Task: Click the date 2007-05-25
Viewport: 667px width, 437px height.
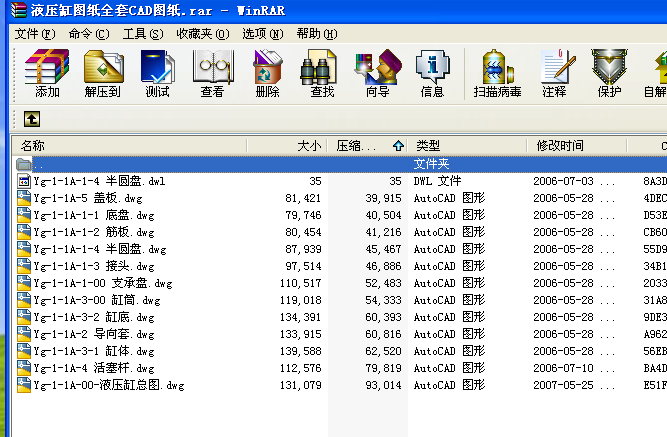Action: [x=563, y=386]
